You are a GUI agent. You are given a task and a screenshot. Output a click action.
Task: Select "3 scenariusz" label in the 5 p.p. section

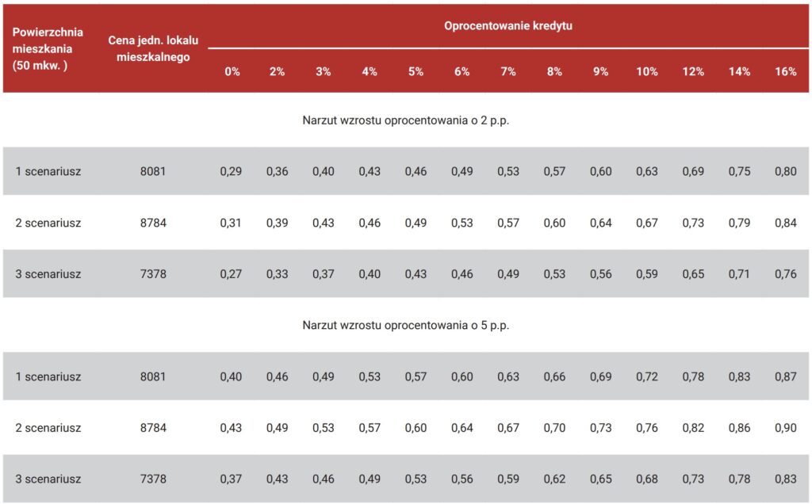tap(48, 479)
